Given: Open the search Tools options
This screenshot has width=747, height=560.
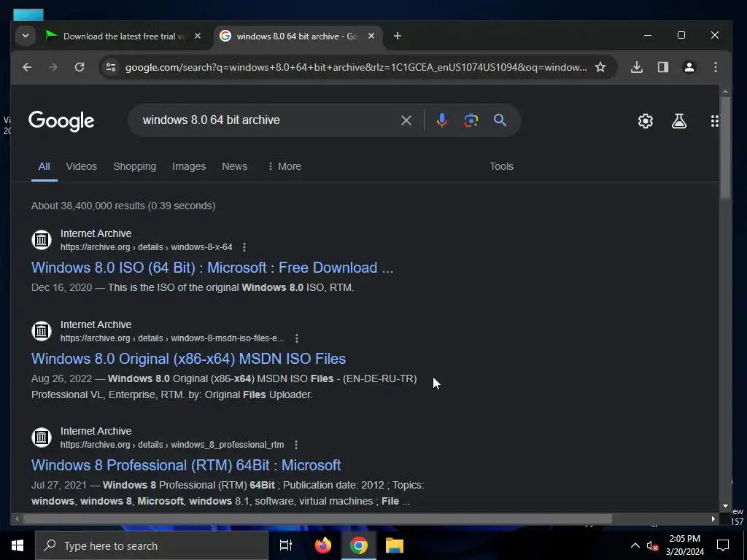Looking at the screenshot, I should click(x=501, y=166).
